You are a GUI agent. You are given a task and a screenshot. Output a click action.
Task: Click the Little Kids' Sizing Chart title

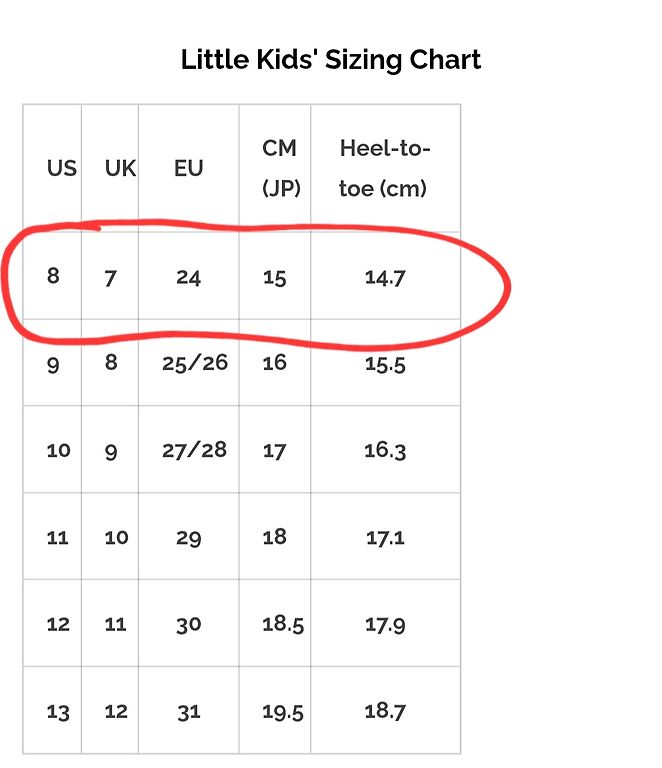coord(331,60)
